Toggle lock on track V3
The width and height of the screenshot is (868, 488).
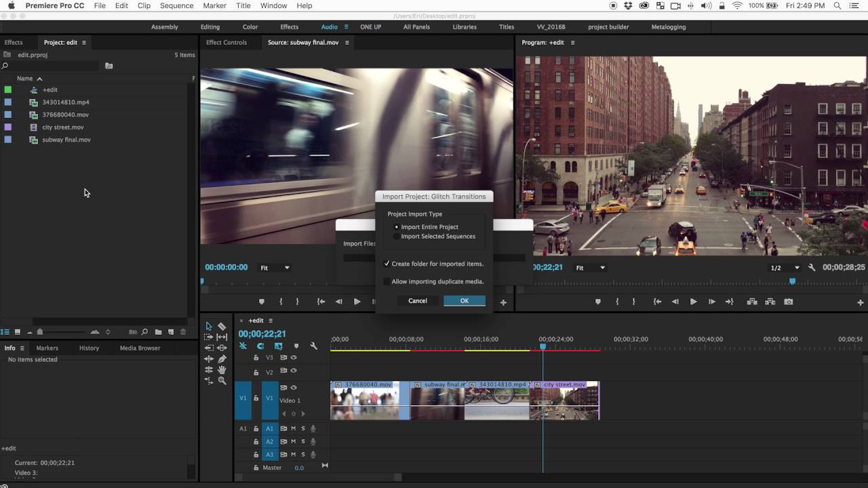256,358
